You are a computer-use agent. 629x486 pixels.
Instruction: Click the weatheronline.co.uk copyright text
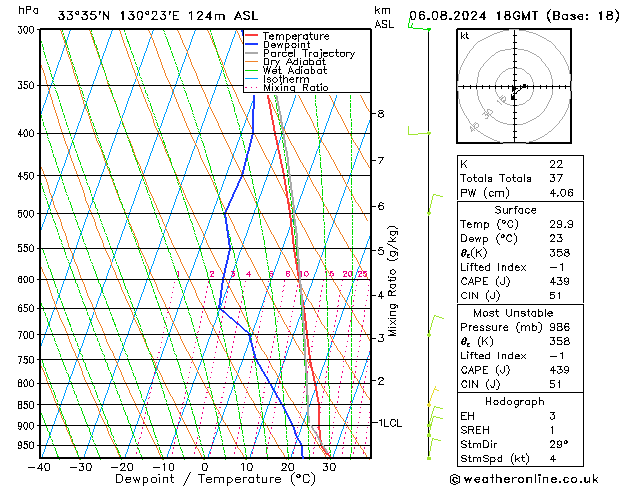[x=524, y=479]
